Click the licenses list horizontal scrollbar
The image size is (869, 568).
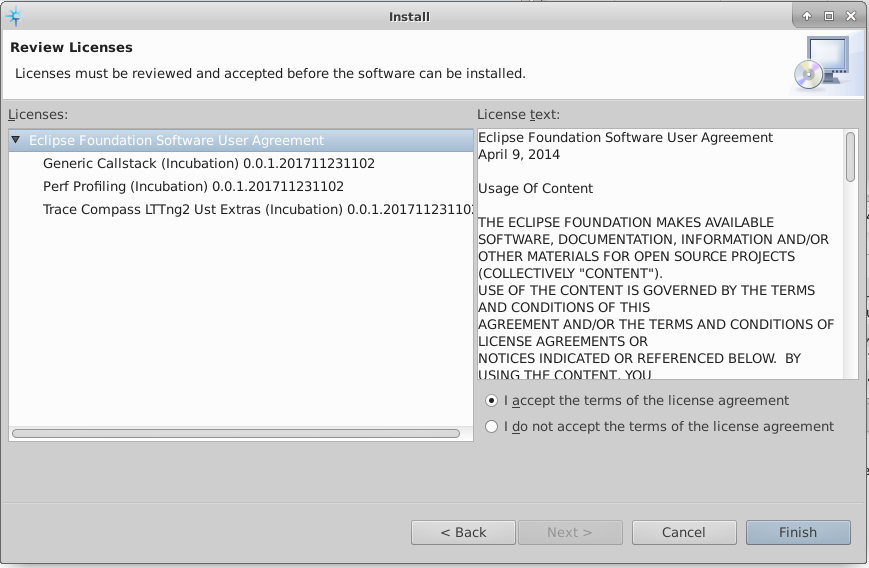click(x=236, y=434)
